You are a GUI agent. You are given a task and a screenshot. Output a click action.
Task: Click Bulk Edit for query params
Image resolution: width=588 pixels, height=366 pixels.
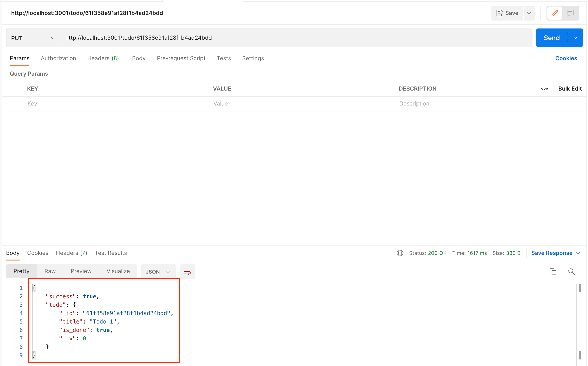(x=570, y=89)
